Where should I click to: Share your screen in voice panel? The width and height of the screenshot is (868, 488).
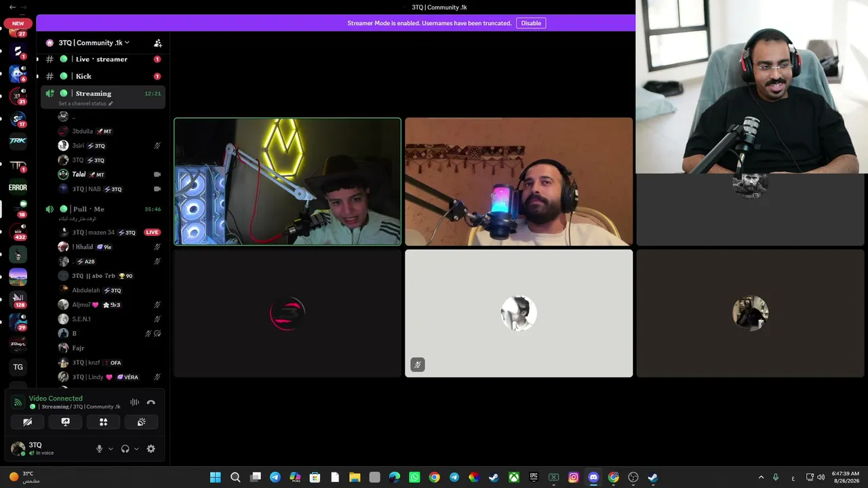pos(65,422)
